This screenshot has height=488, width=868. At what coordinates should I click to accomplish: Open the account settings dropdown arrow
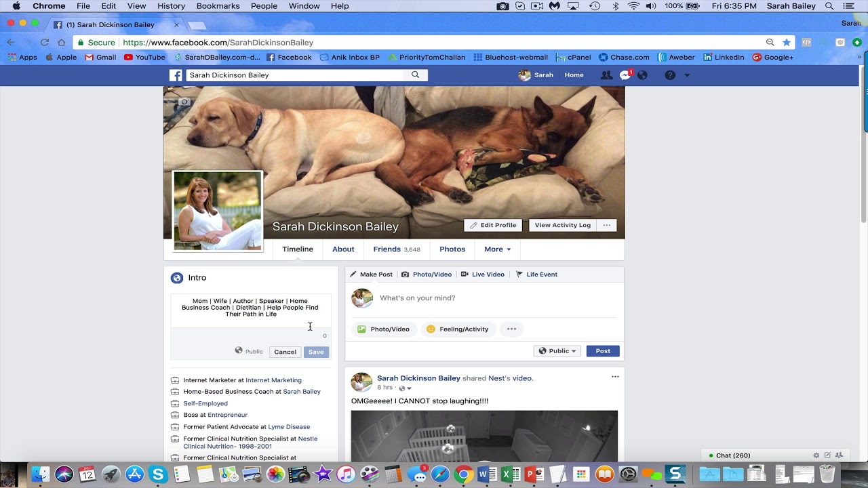click(x=687, y=75)
